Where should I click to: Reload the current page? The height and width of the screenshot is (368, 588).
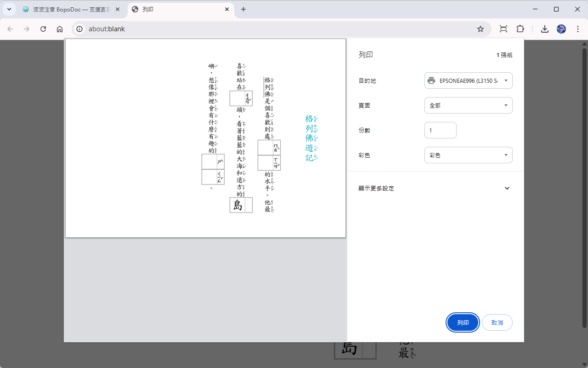pyautogui.click(x=43, y=29)
